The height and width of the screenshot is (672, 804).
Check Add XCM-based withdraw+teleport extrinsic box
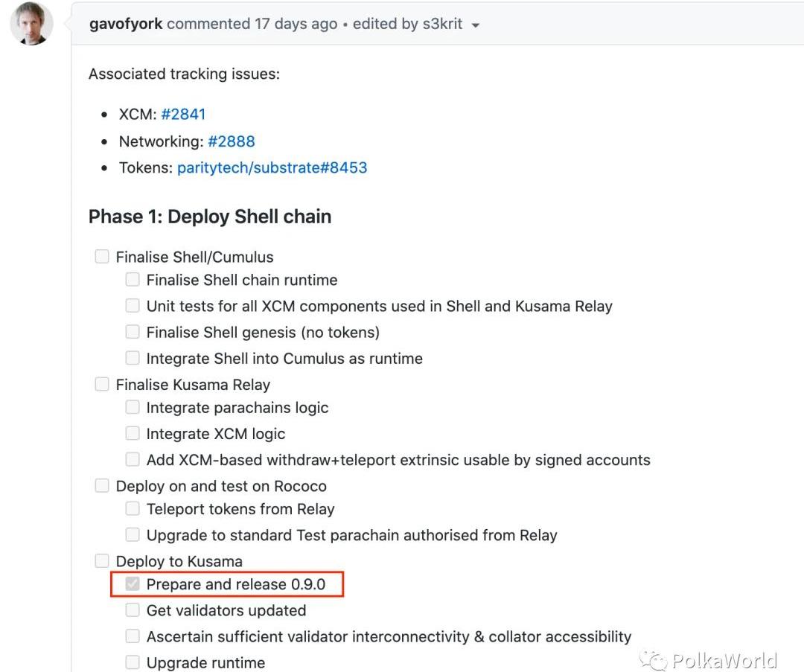pos(133,460)
